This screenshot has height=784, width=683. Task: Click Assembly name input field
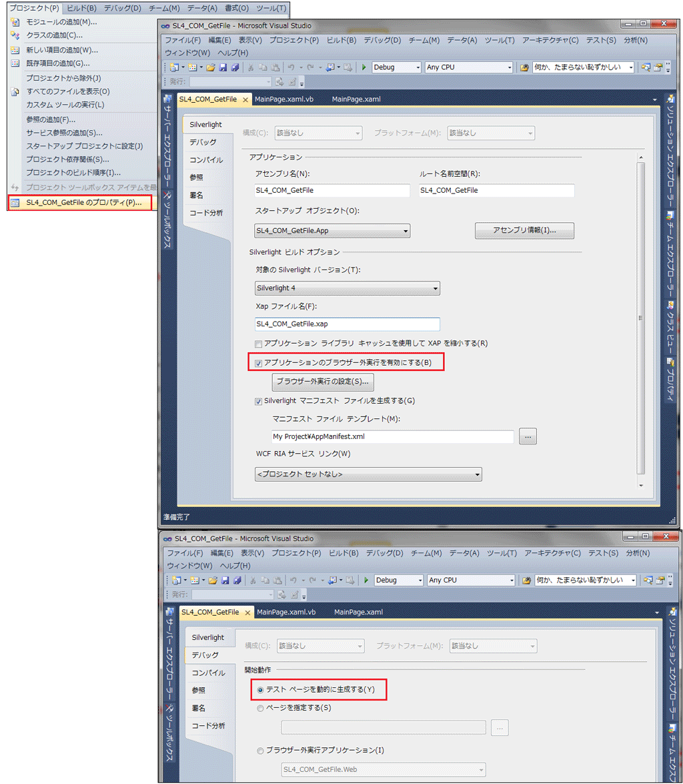click(332, 191)
